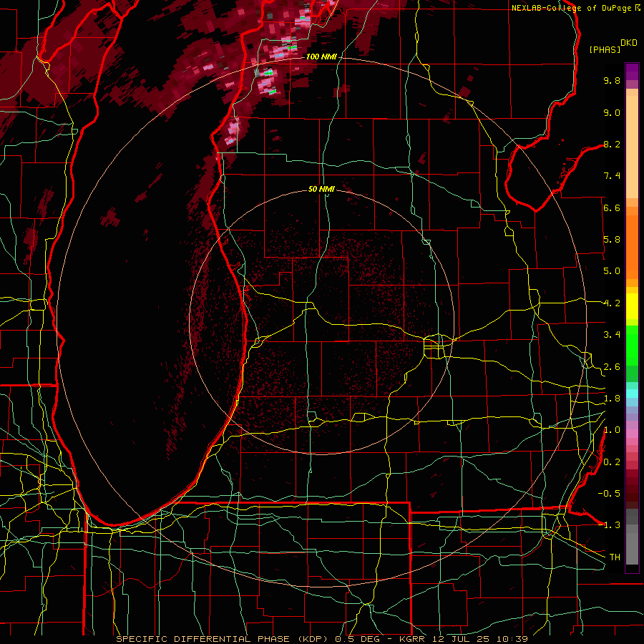Screen dimensions: 644x644
Task: Click the yellow segment of the color bar
Action: tap(632, 306)
